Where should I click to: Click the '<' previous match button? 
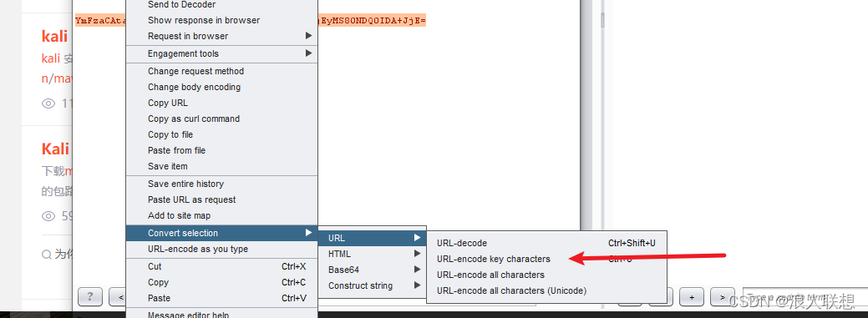pyautogui.click(x=119, y=297)
